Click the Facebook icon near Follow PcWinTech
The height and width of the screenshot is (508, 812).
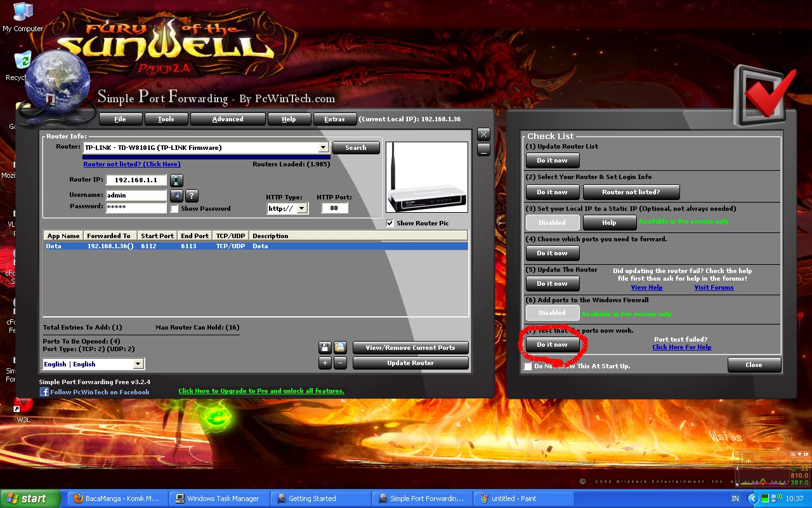(x=44, y=392)
